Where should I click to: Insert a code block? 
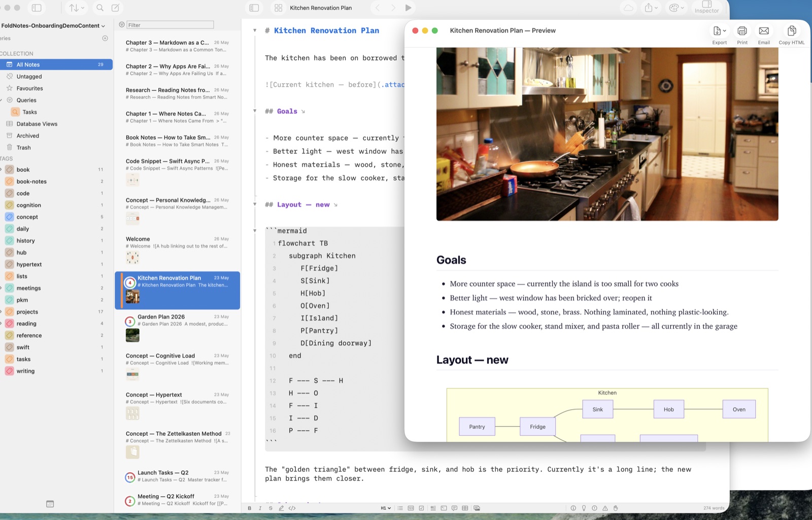coord(444,508)
